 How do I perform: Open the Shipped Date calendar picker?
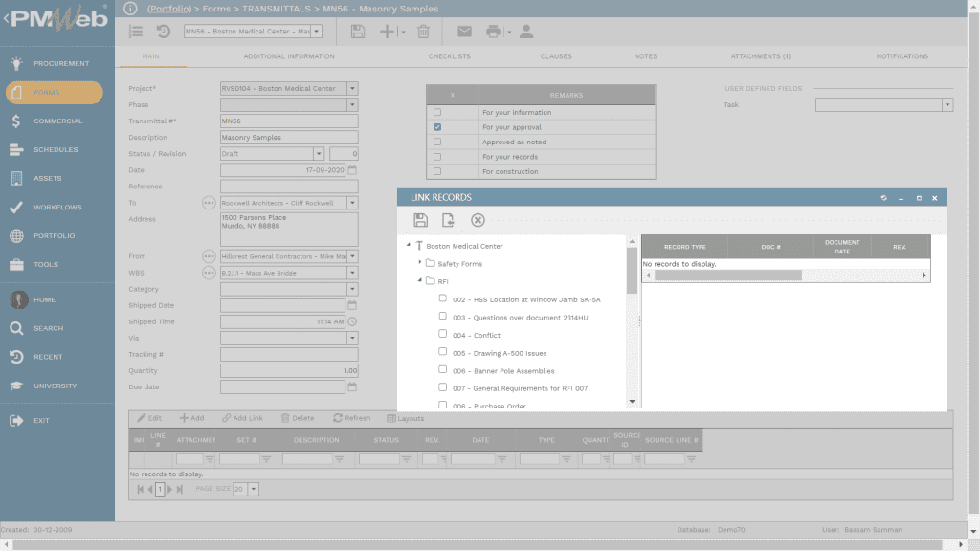pyautogui.click(x=352, y=305)
